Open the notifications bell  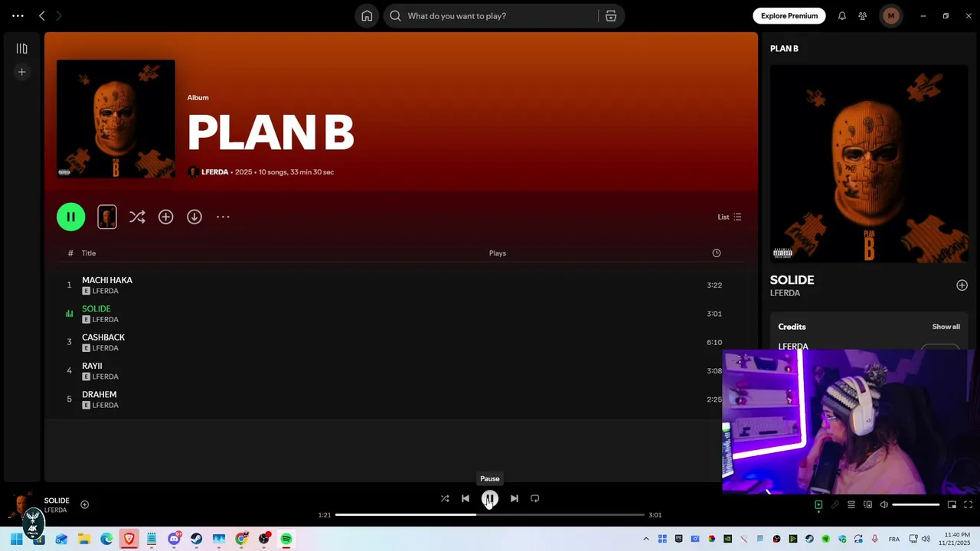[x=842, y=15]
